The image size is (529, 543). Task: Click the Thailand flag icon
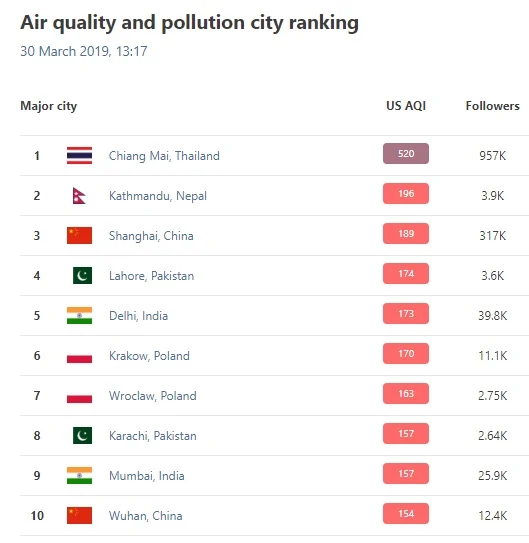(79, 155)
